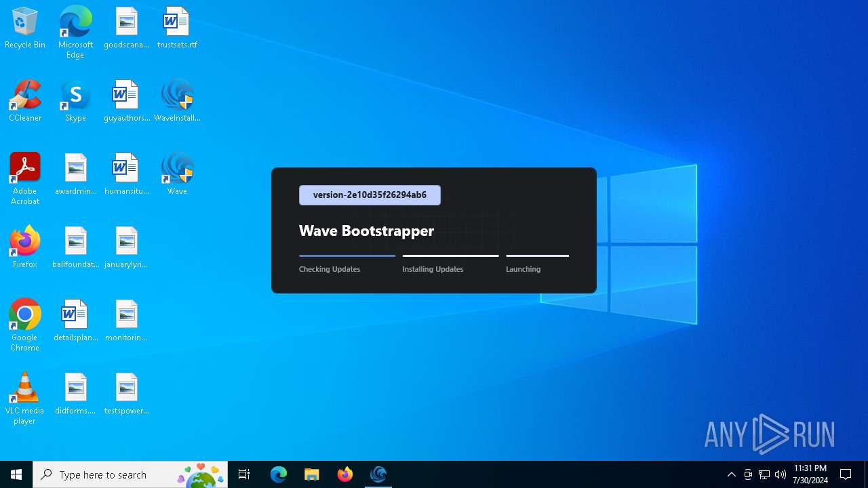Select the trustsets.rtf document icon

pyautogui.click(x=177, y=28)
